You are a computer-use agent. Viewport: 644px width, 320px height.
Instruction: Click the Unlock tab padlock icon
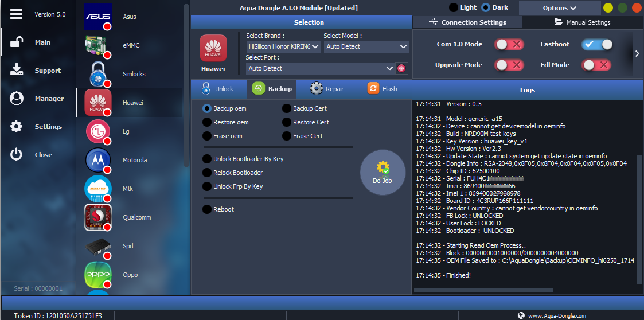click(x=206, y=89)
